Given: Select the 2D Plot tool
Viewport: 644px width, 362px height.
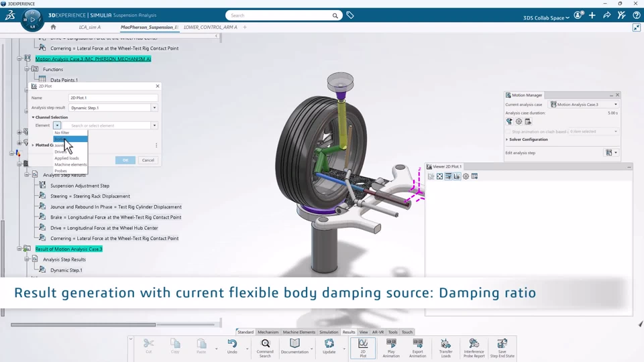Looking at the screenshot, I should [363, 348].
